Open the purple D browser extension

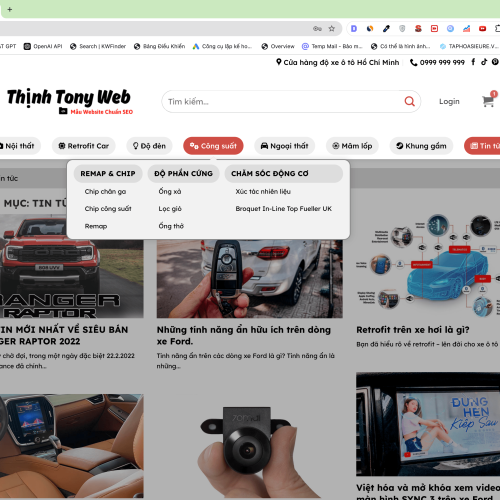click(354, 29)
